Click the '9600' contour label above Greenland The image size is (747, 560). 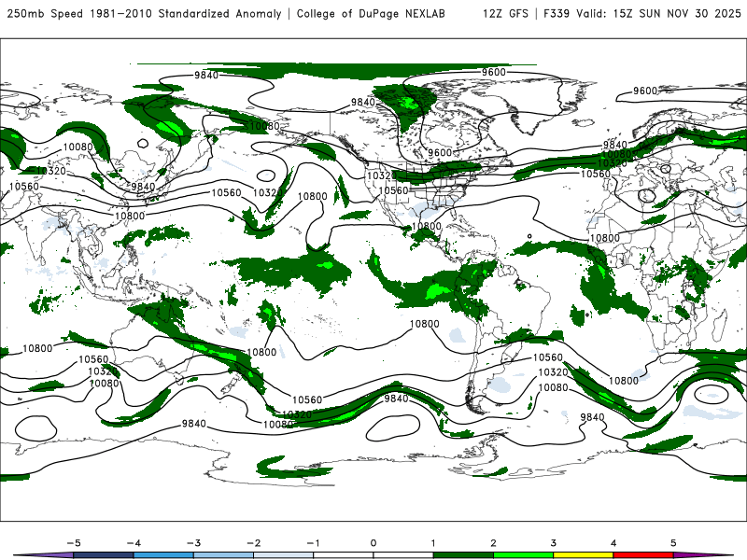pos(494,72)
